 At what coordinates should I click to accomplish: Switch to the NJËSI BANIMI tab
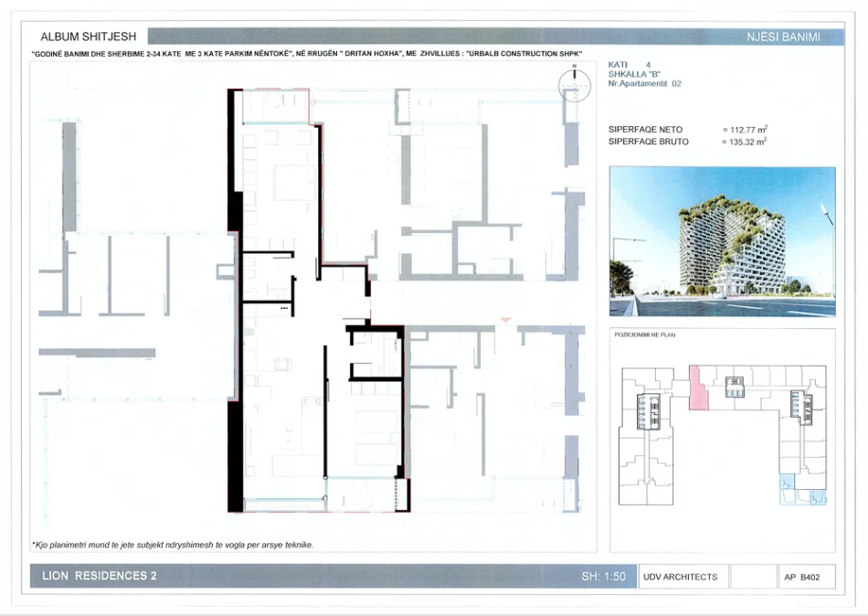pos(788,37)
